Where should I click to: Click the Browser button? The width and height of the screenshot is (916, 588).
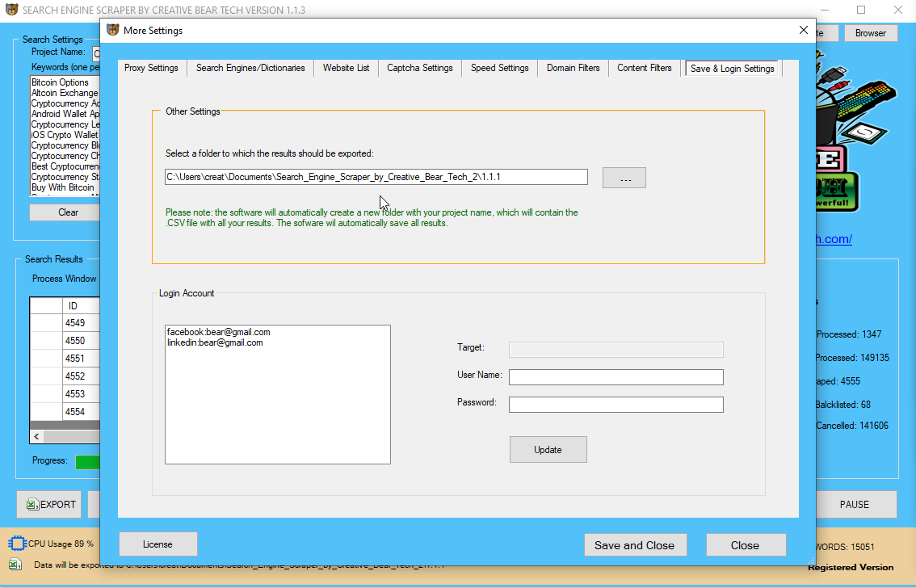coord(871,33)
